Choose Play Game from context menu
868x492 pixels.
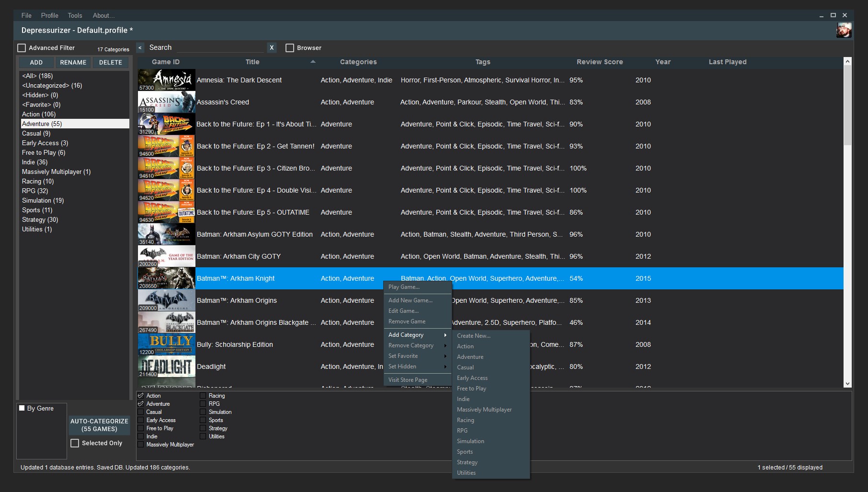pos(417,287)
